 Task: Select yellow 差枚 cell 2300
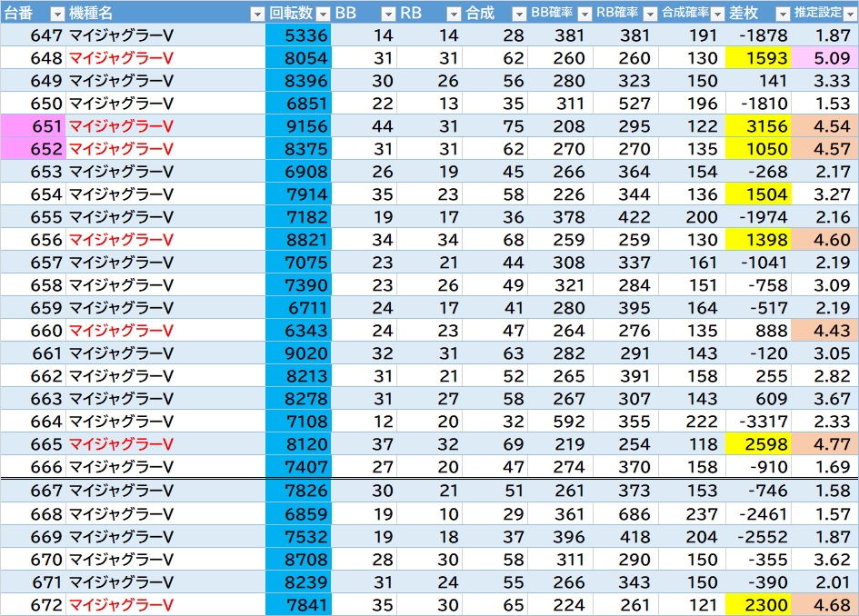click(x=758, y=604)
